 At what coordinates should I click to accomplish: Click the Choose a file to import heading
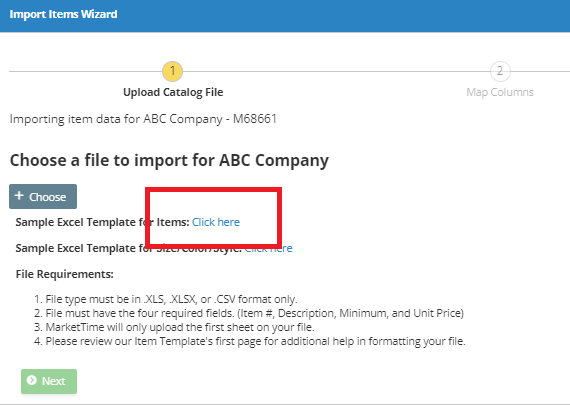click(x=169, y=160)
